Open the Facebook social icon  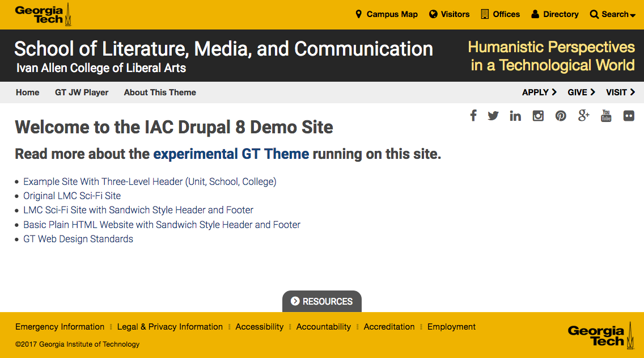473,116
